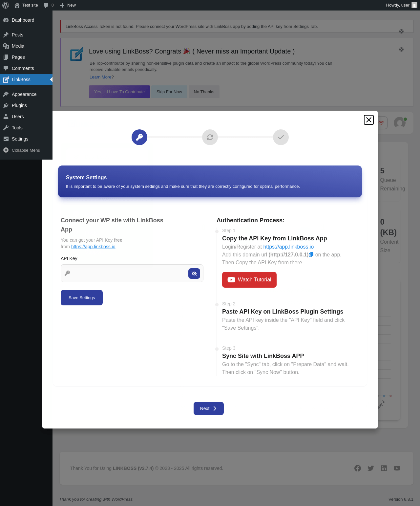Collapse the admin sidebar menu
The height and width of the screenshot is (506, 420).
pos(26,150)
